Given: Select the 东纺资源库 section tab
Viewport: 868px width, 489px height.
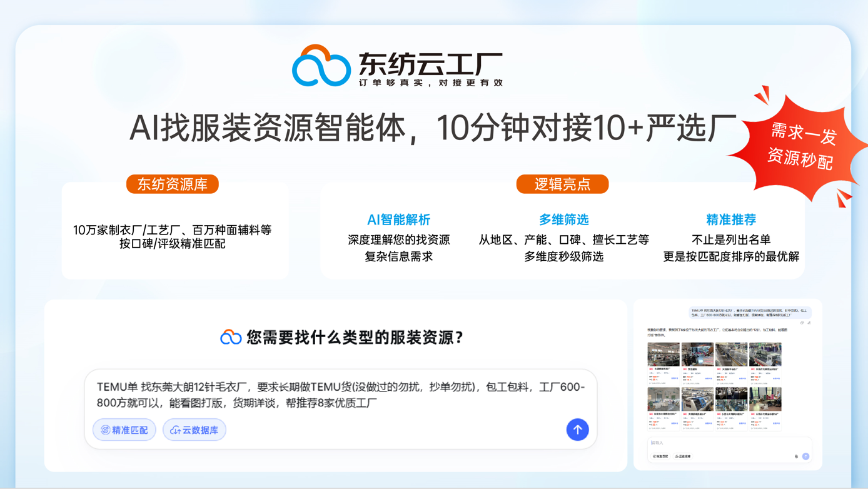Looking at the screenshot, I should point(172,184).
